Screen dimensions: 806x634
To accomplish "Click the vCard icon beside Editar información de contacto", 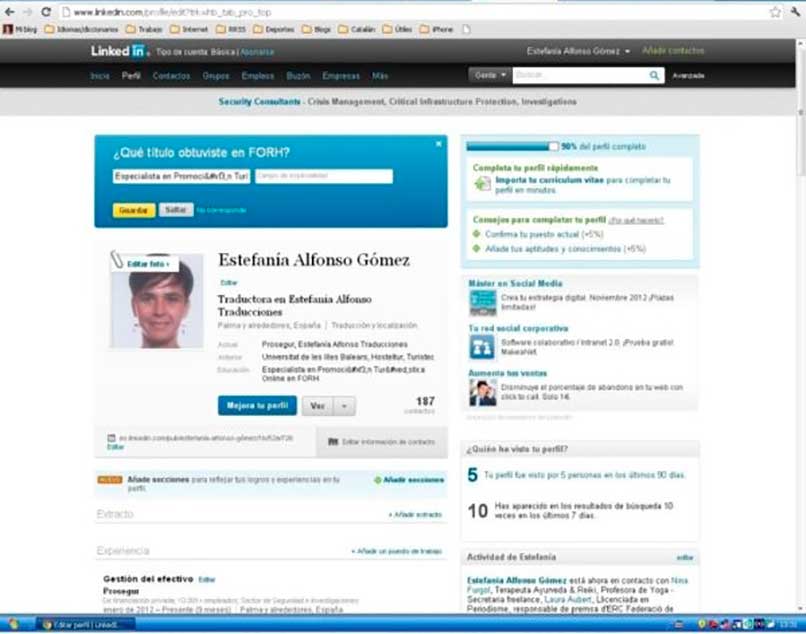I will tap(332, 440).
